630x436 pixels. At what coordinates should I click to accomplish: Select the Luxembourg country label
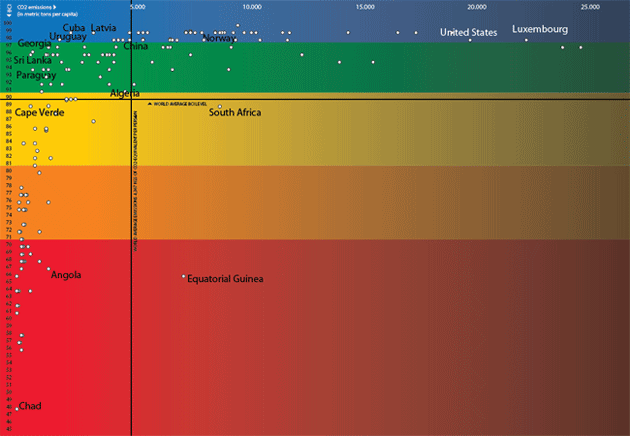point(540,30)
